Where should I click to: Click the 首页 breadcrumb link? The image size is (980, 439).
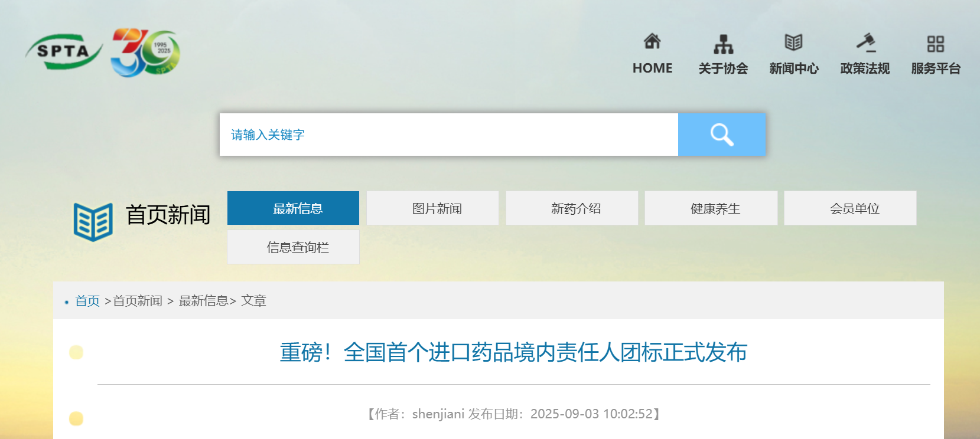87,301
